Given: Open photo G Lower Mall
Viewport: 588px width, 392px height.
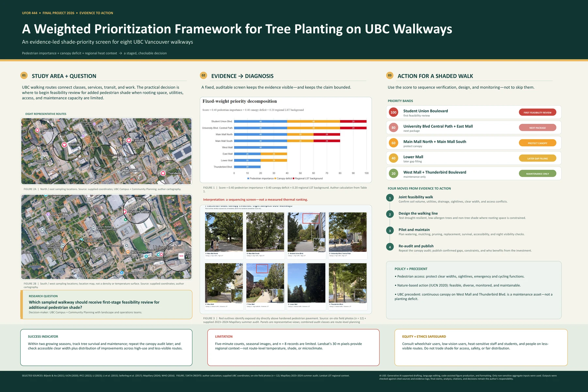Looking at the screenshot, I should [306, 283].
